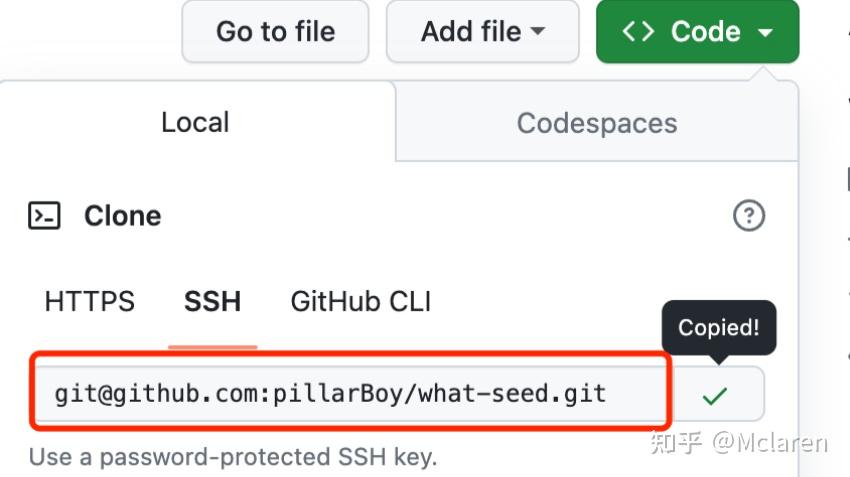This screenshot has height=477, width=850.
Task: Click the Clone section heading
Action: point(123,216)
